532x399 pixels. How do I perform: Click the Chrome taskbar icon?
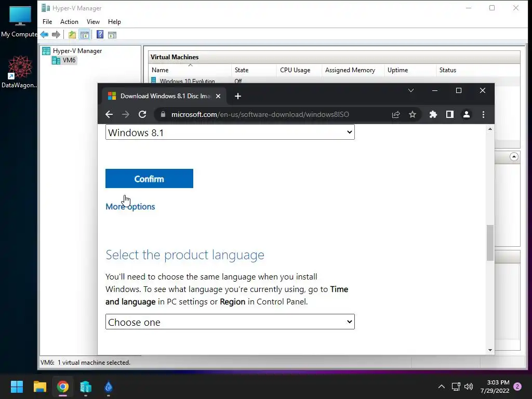(63, 387)
